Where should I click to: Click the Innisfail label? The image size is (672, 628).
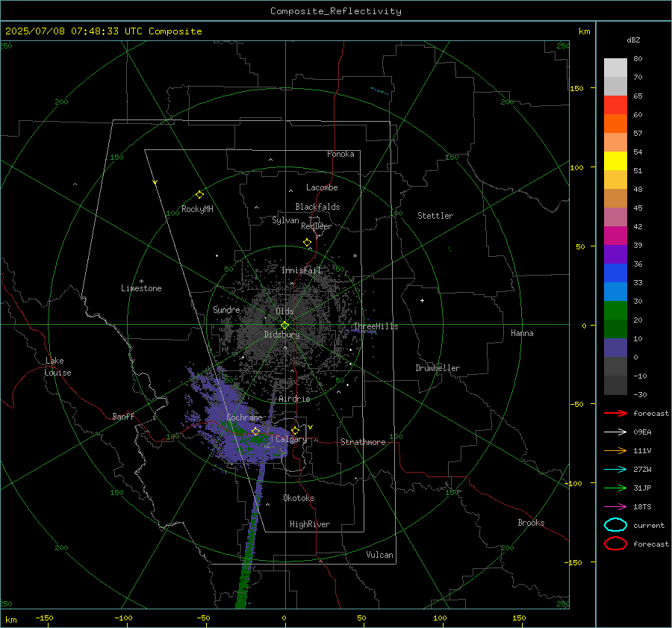(302, 270)
